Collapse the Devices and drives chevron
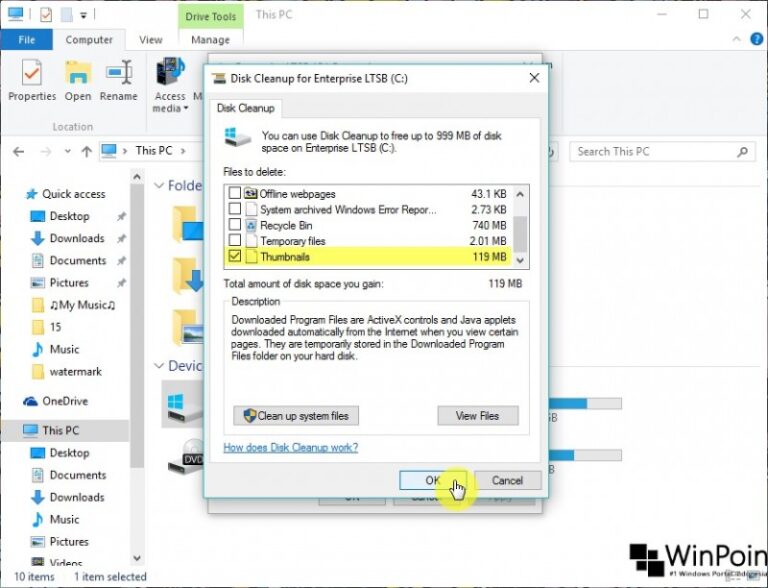 pyautogui.click(x=159, y=366)
